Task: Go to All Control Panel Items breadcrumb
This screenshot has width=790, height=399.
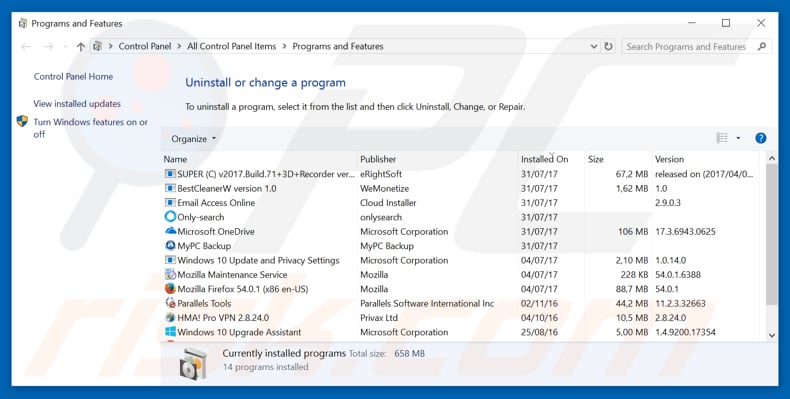Action: [232, 46]
